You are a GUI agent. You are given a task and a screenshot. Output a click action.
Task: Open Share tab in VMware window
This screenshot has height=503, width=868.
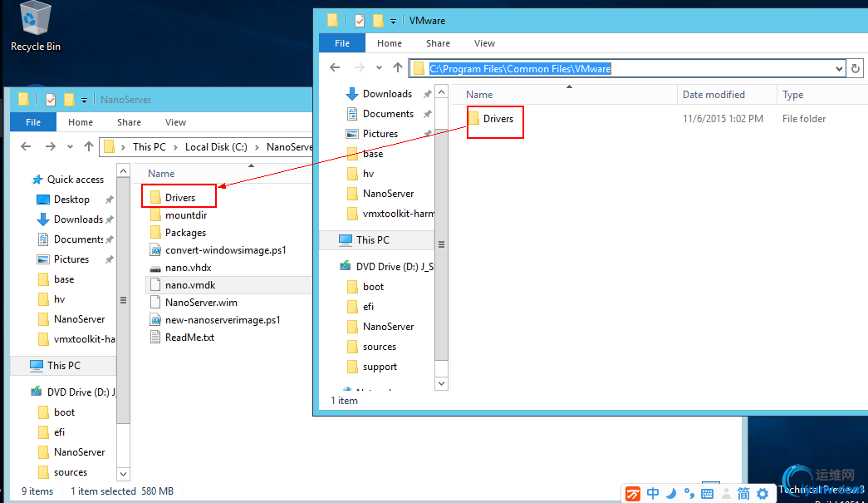tap(438, 43)
